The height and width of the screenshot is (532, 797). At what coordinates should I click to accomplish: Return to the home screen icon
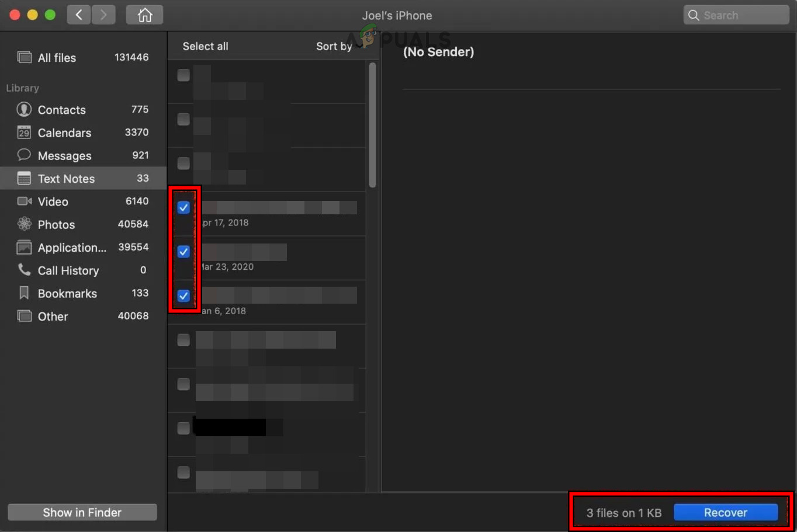[144, 15]
